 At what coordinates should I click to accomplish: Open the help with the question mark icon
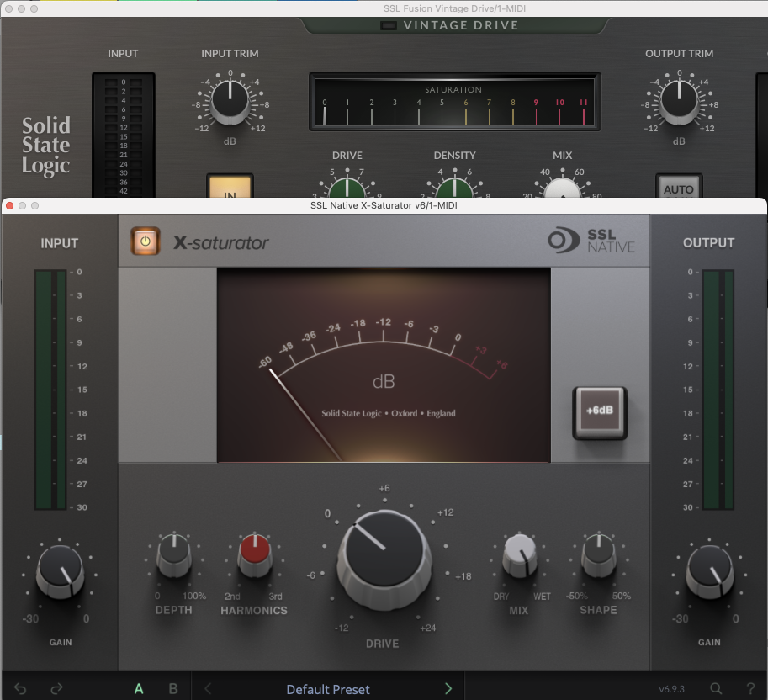(749, 688)
